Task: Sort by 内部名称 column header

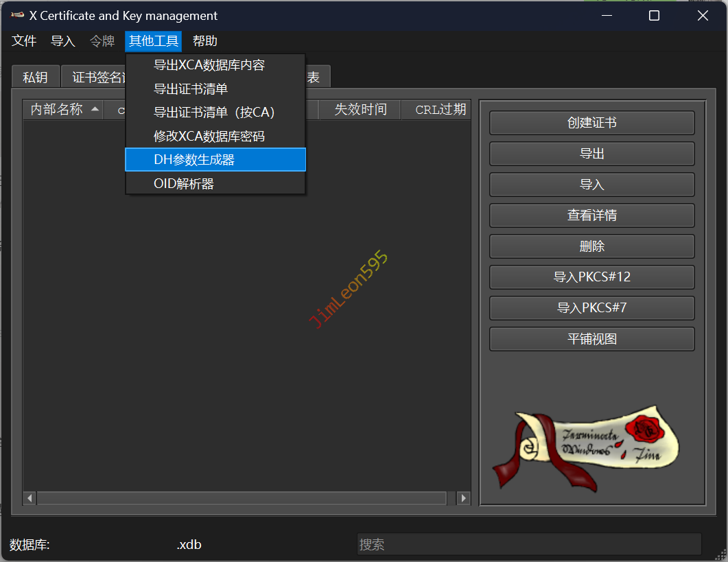Action: point(57,110)
